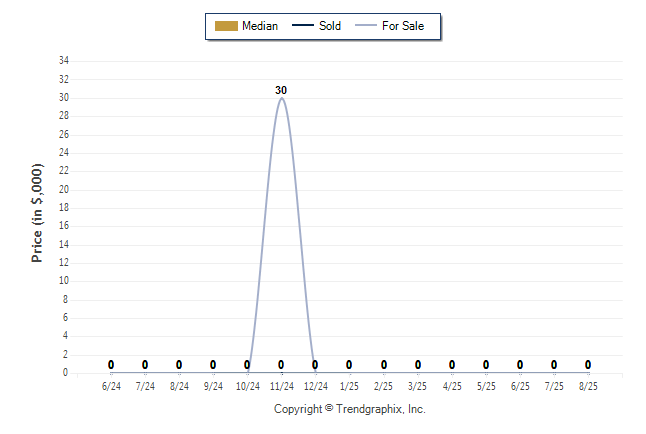Click the 0 data label above 6/24
Image resolution: width=646 pixels, height=434 pixels.
111,365
